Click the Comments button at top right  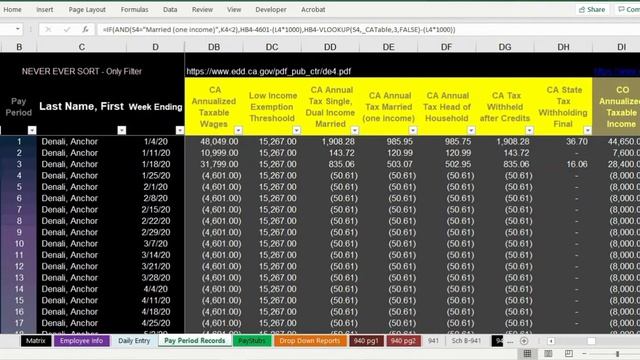pyautogui.click(x=628, y=9)
